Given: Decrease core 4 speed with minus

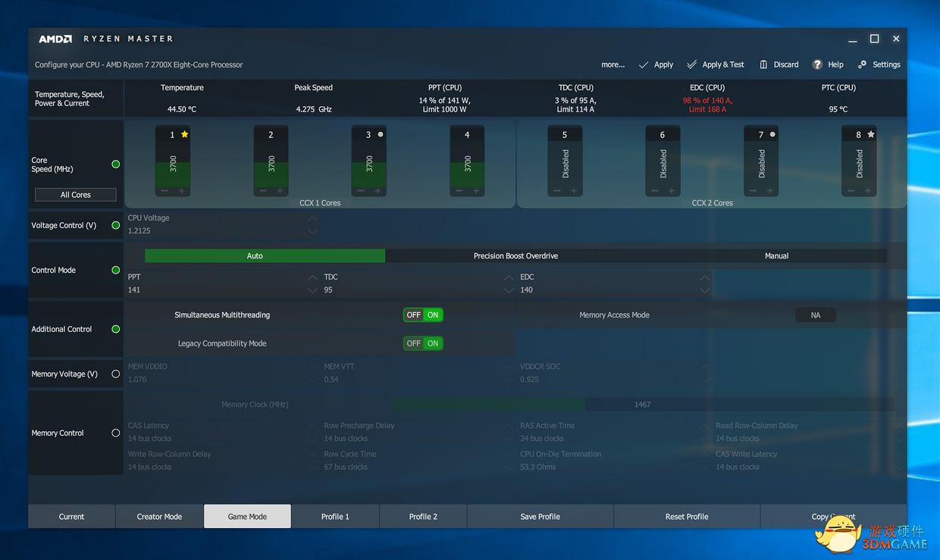Looking at the screenshot, I should point(459,191).
